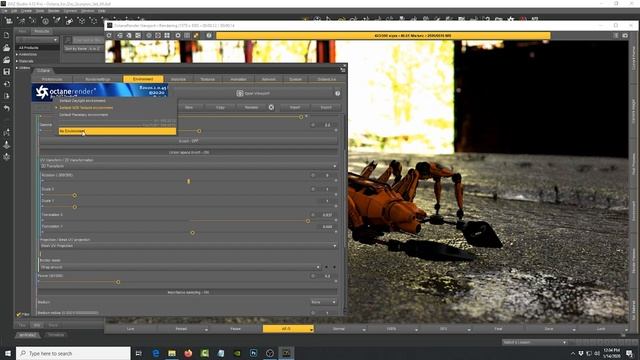Click the Gamma value field
Screen dimensions: 640x360
click(327, 125)
